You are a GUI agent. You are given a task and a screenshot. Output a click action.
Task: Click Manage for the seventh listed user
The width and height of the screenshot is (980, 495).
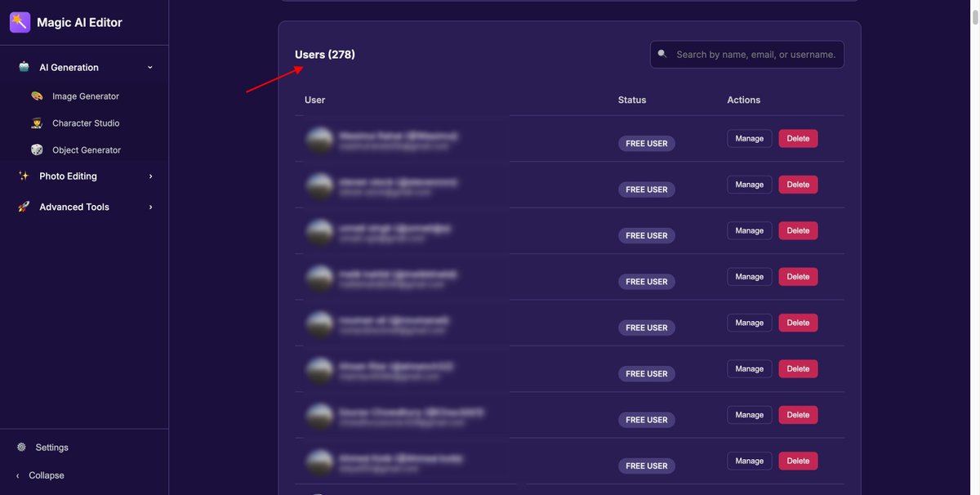click(750, 415)
